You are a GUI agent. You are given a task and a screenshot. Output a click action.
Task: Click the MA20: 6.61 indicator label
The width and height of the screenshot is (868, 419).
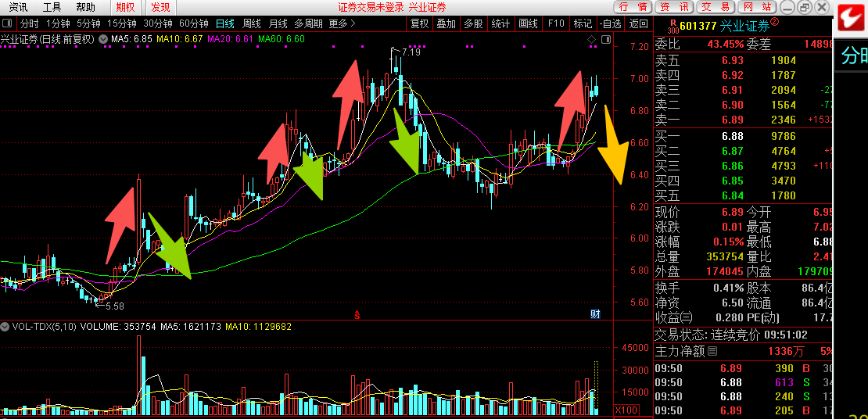(x=230, y=39)
